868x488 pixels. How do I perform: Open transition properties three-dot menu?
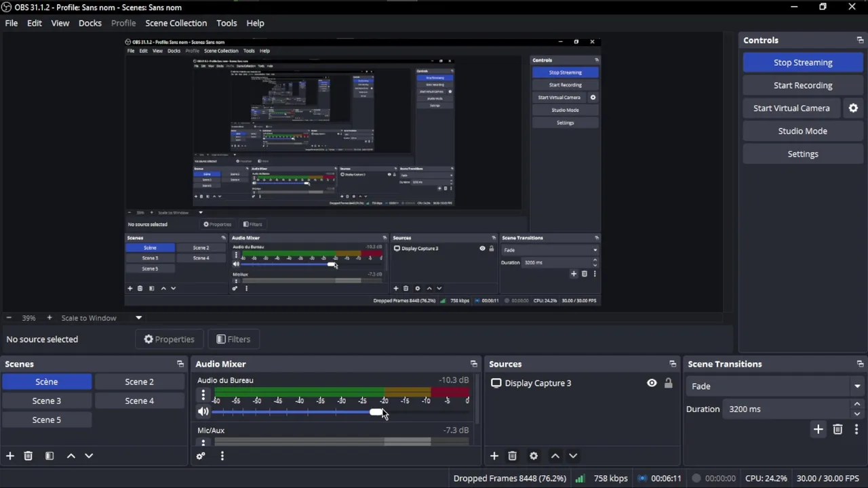(x=856, y=430)
